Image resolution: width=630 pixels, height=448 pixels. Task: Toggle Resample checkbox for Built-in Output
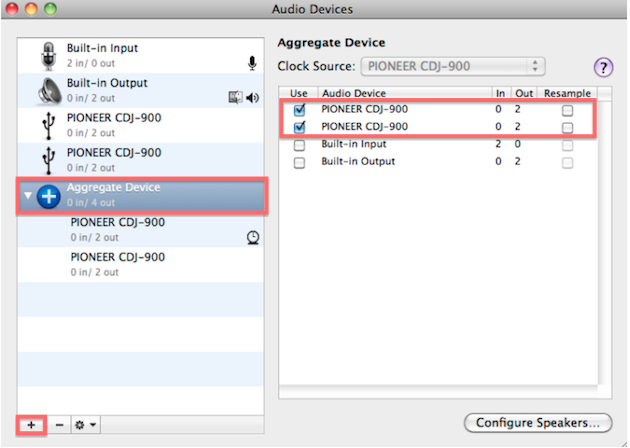[x=567, y=163]
